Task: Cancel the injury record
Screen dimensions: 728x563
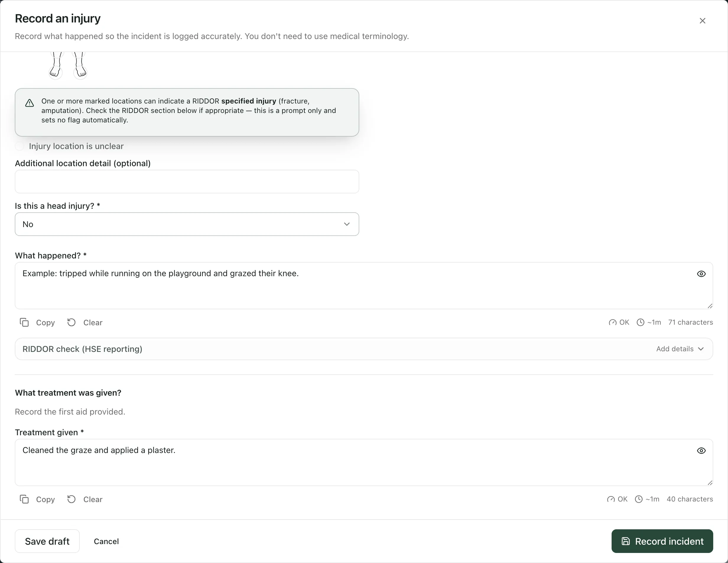Action: pyautogui.click(x=106, y=541)
